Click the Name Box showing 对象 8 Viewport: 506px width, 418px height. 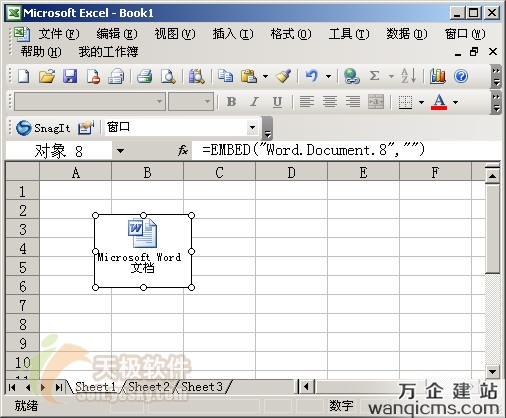59,151
